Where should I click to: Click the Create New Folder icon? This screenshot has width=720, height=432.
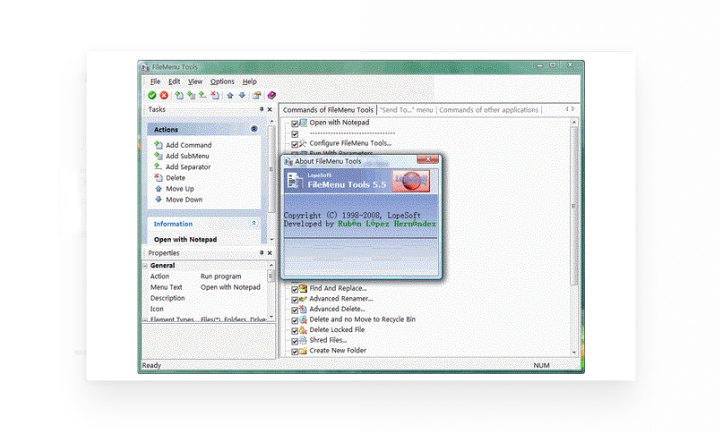point(303,351)
